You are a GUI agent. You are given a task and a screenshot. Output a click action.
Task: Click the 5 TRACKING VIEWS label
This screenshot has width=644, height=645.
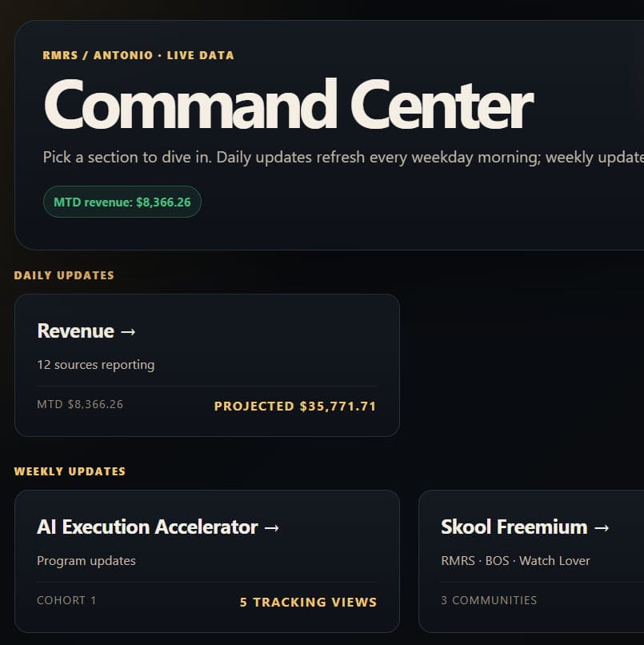[308, 603]
